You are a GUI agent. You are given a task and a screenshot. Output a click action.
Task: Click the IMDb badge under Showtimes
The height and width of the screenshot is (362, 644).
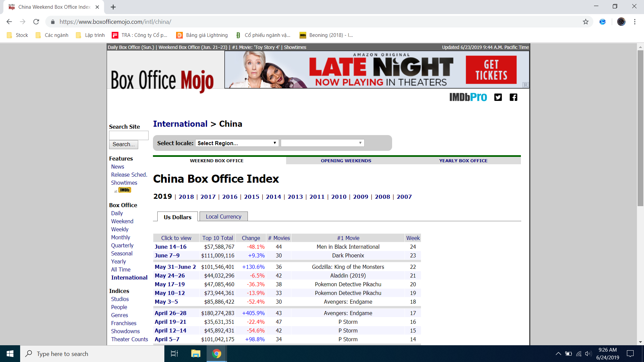pos(124,190)
